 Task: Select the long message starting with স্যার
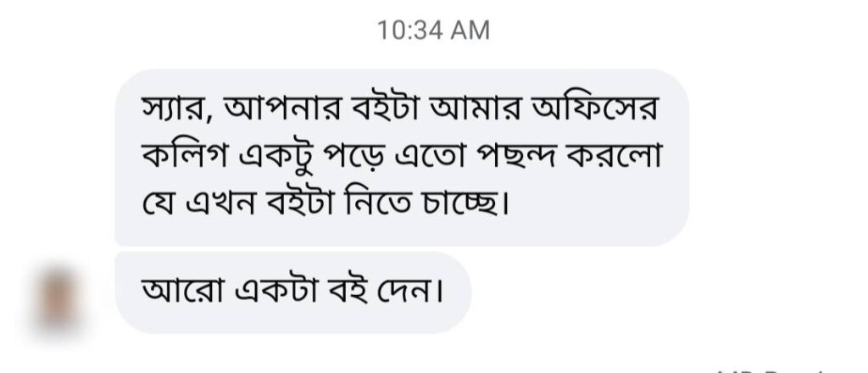[x=400, y=157]
